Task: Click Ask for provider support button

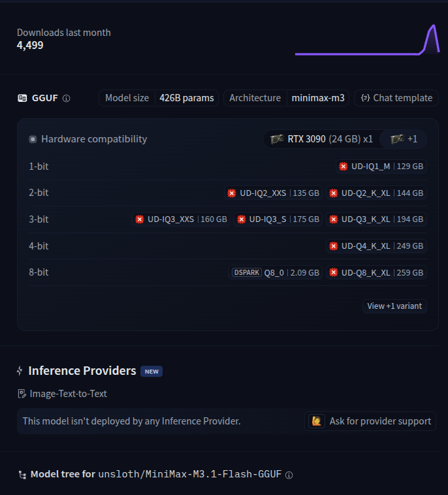Action: (370, 421)
